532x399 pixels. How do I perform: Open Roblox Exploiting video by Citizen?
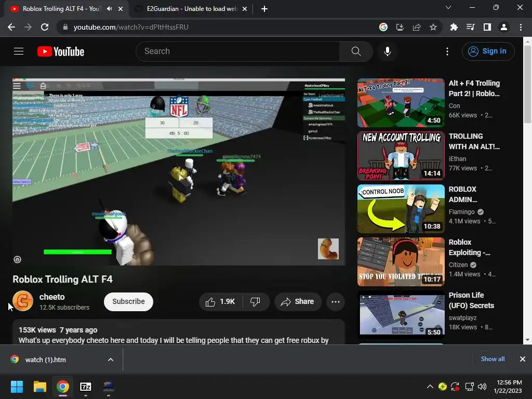[x=469, y=247]
